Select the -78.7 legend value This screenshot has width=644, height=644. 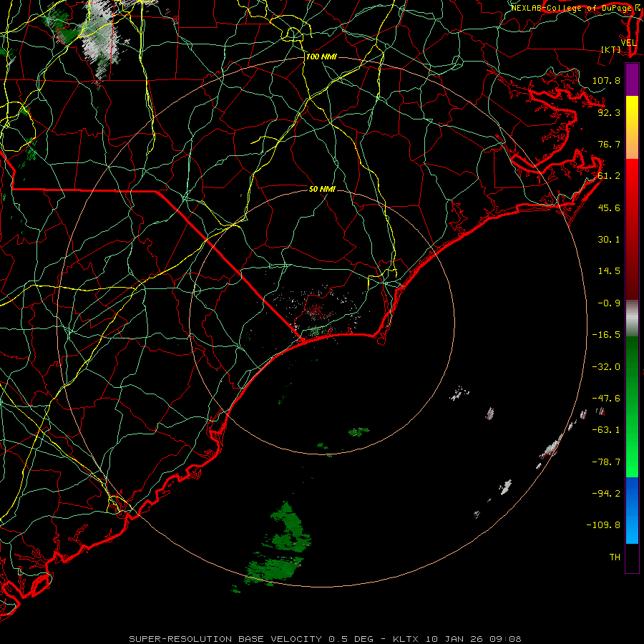(x=606, y=462)
